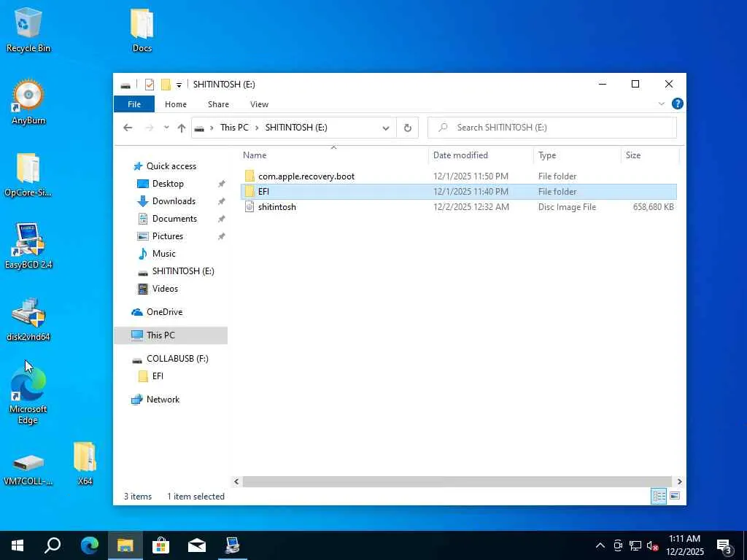Expand the ribbon with the chevron

661,104
